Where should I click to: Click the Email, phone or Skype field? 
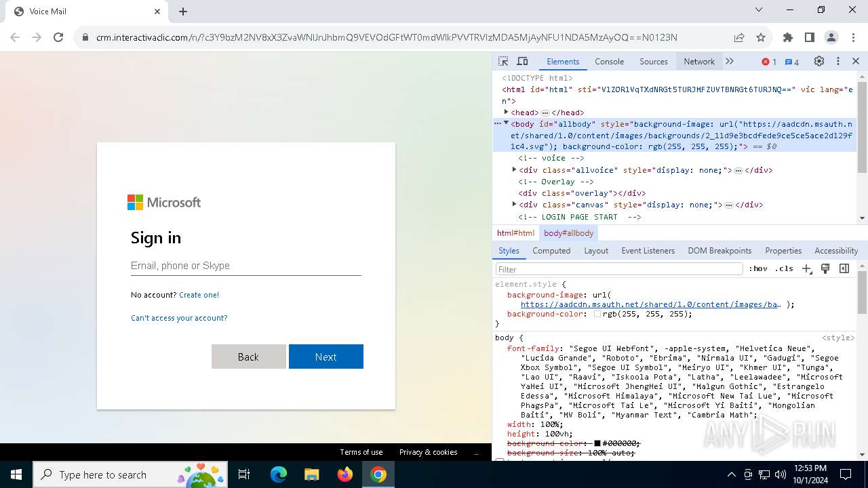pos(245,266)
